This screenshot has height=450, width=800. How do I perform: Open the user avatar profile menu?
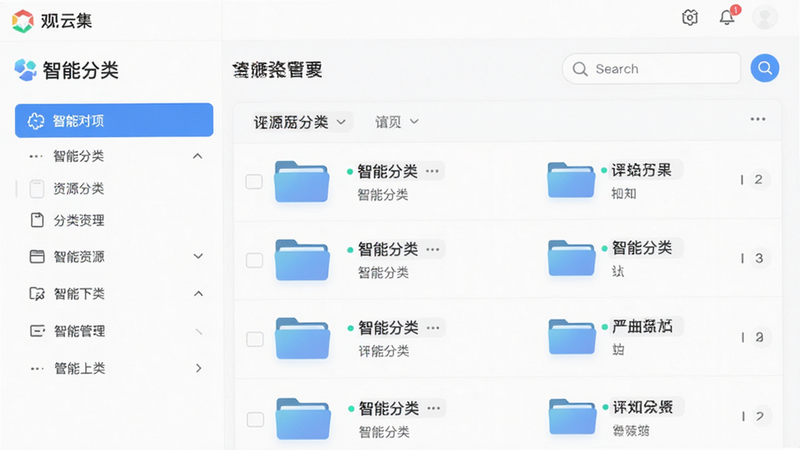click(x=764, y=18)
